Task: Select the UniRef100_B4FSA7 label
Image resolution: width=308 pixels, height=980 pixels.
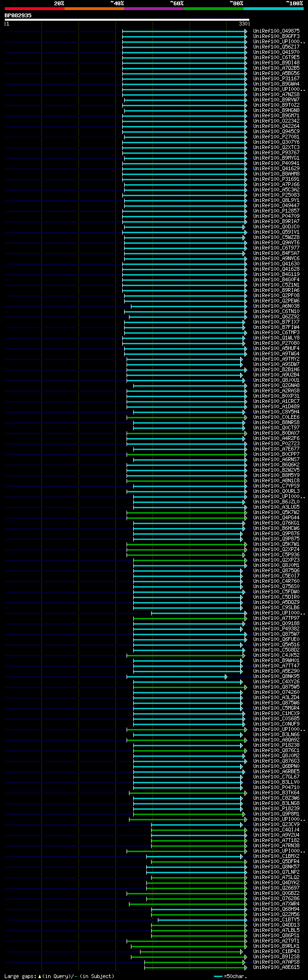Action: click(276, 253)
